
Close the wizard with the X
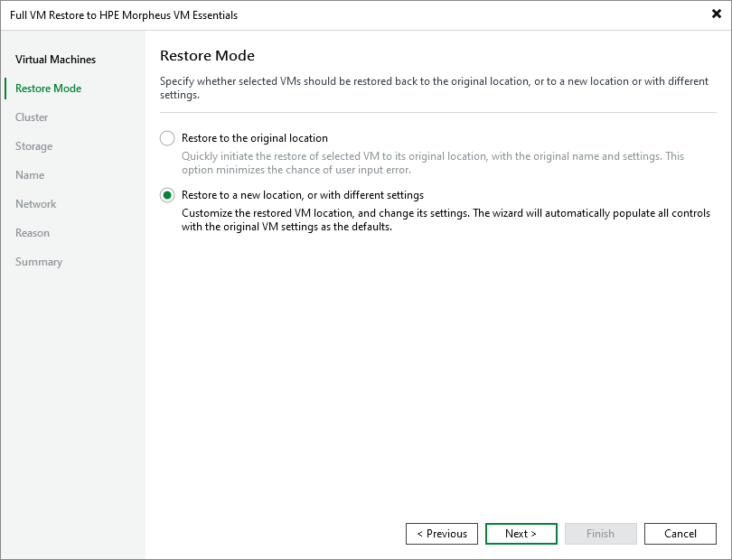[715, 14]
